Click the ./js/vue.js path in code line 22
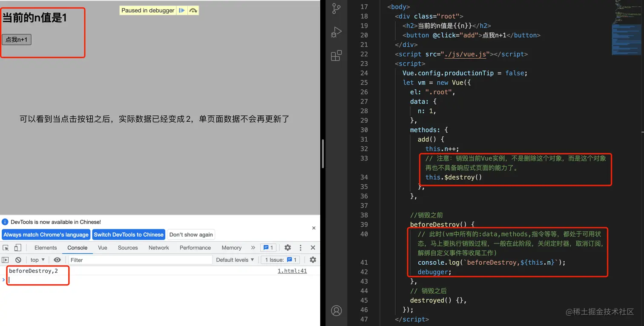The image size is (644, 326). coord(464,54)
